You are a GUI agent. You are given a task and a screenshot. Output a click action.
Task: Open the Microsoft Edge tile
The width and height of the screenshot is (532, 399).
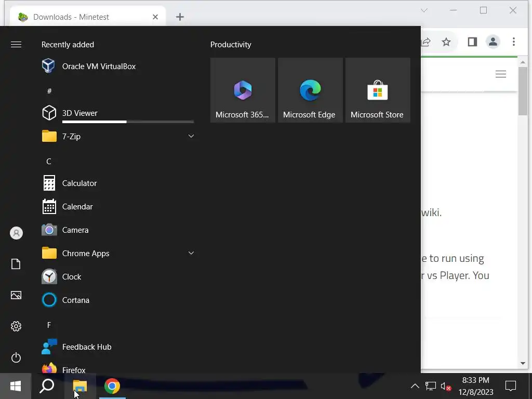(x=310, y=90)
